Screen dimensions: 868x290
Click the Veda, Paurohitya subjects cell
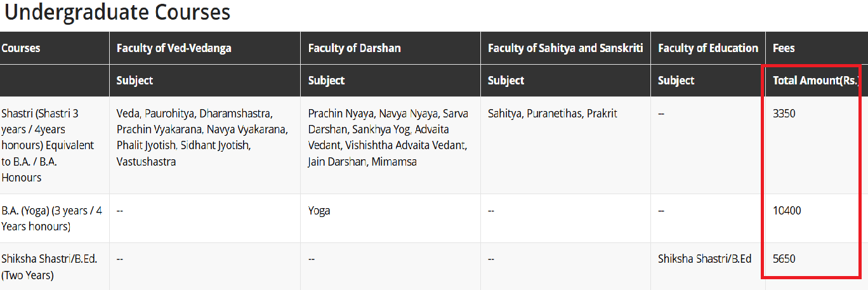[202, 138]
